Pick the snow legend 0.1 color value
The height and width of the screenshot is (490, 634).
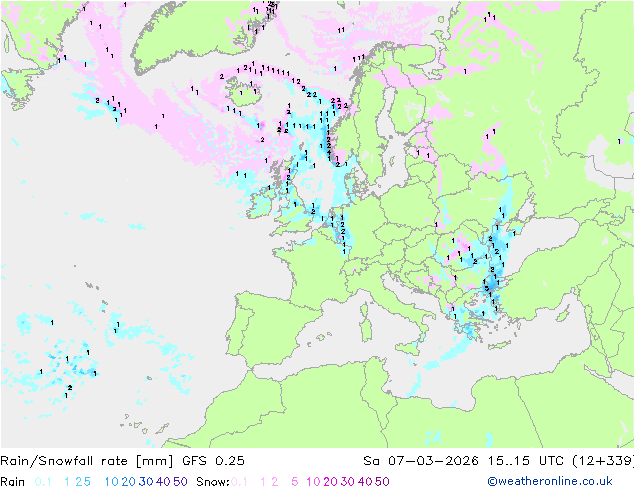(x=239, y=482)
